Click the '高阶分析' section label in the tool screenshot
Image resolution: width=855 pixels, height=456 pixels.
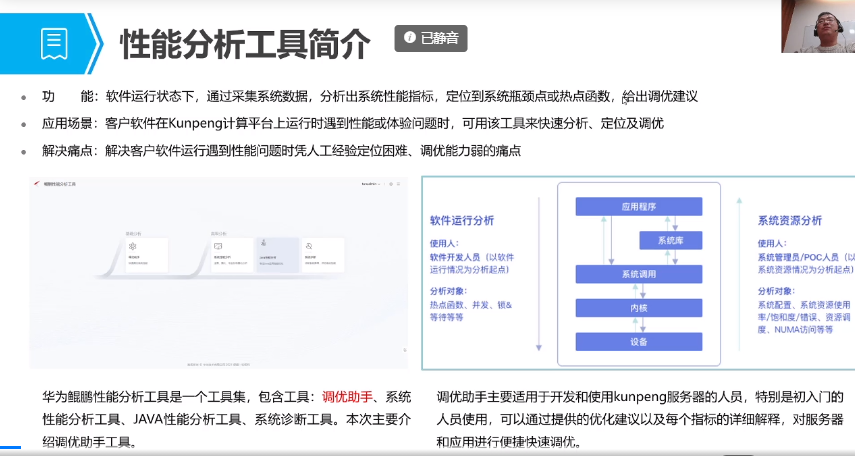219,233
